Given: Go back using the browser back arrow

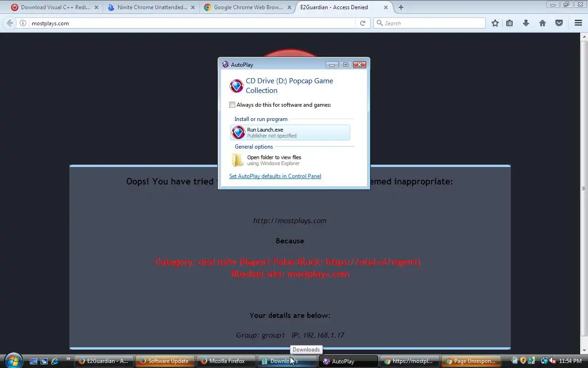Looking at the screenshot, I should [10, 23].
